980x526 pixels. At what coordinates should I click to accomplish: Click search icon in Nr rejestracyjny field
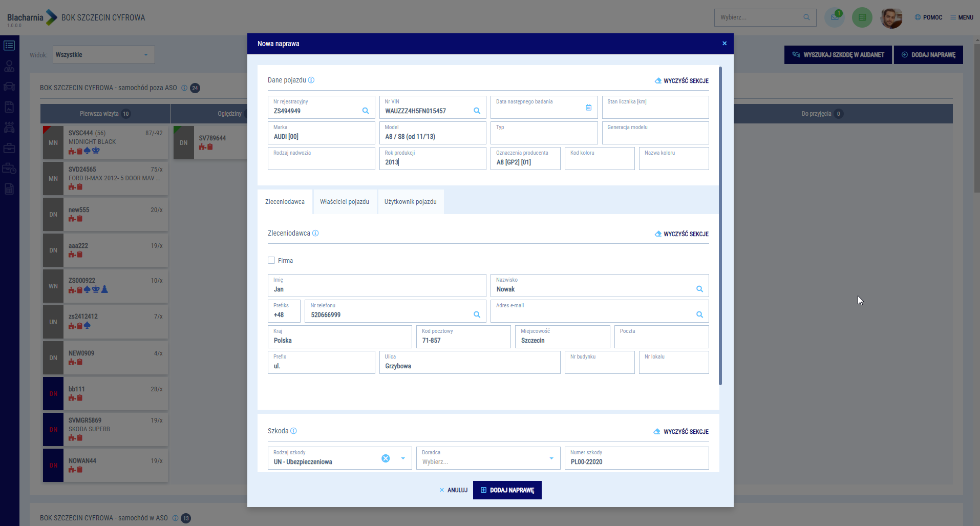(x=366, y=111)
